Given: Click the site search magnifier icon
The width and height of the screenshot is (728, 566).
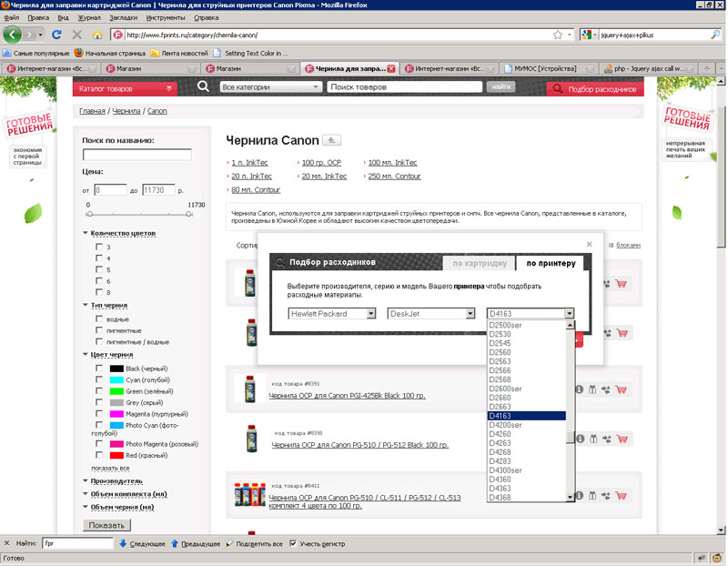Looking at the screenshot, I should pyautogui.click(x=203, y=86).
